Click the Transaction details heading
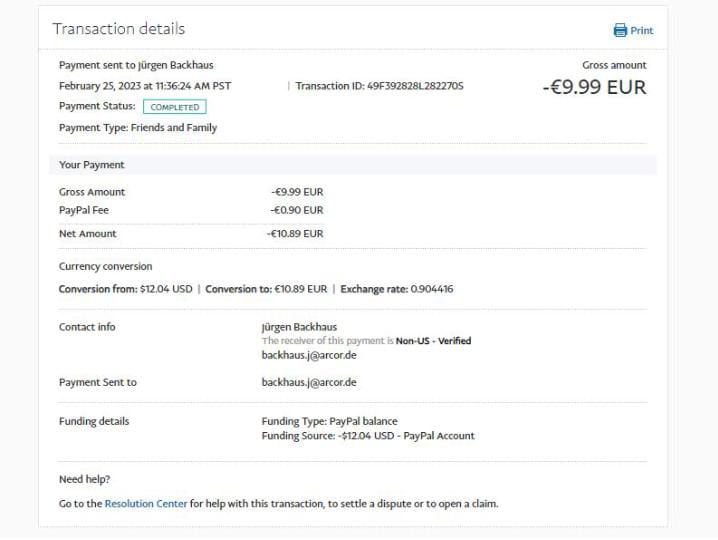The image size is (718, 540). click(118, 29)
